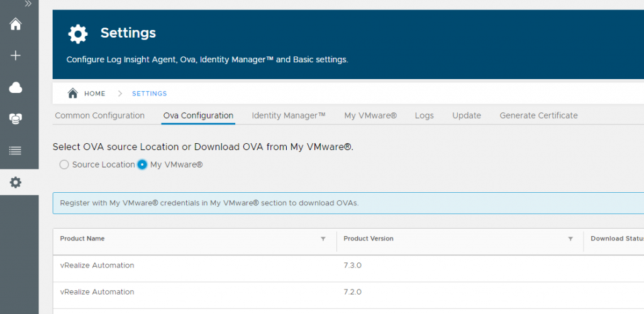Click the SETTINGS breadcrumb link
The height and width of the screenshot is (314, 644).
[x=149, y=94]
